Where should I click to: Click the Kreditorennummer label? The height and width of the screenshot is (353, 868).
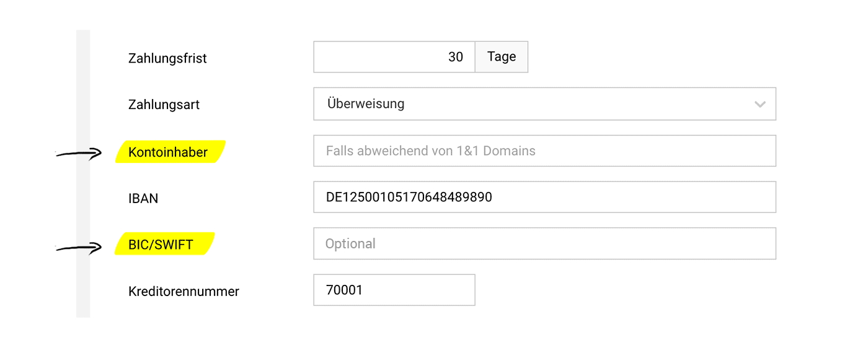point(184,291)
